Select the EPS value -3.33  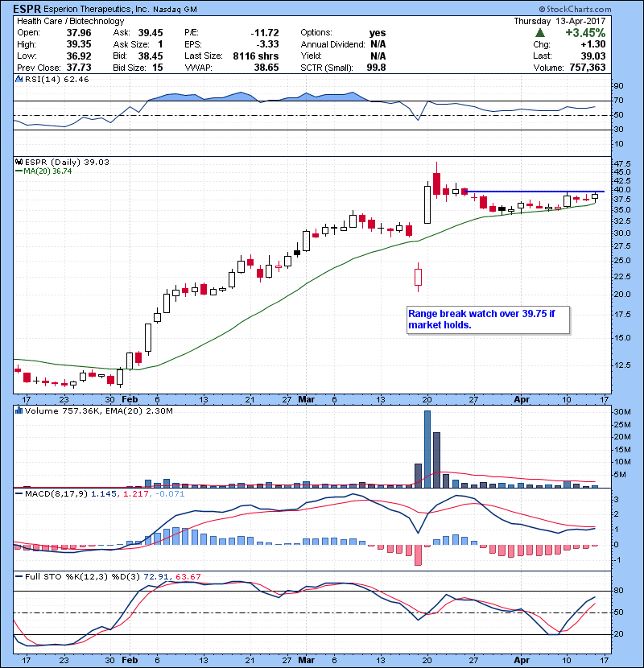pyautogui.click(x=267, y=44)
